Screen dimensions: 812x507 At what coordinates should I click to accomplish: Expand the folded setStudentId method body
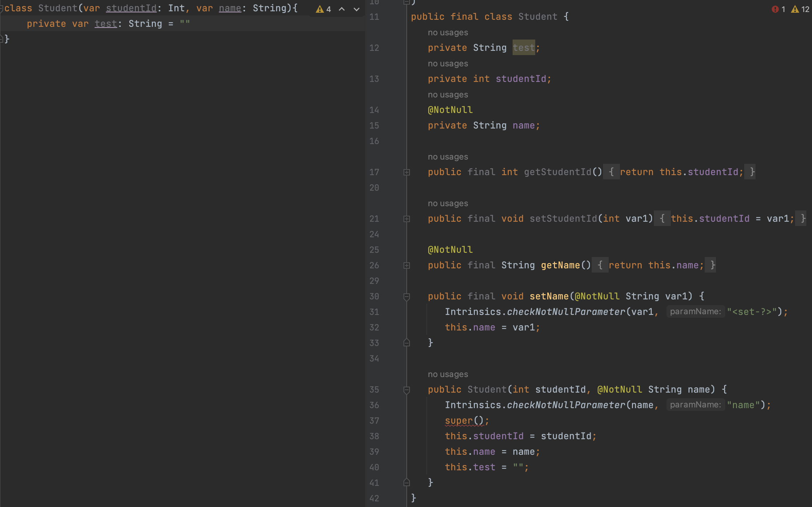(406, 219)
